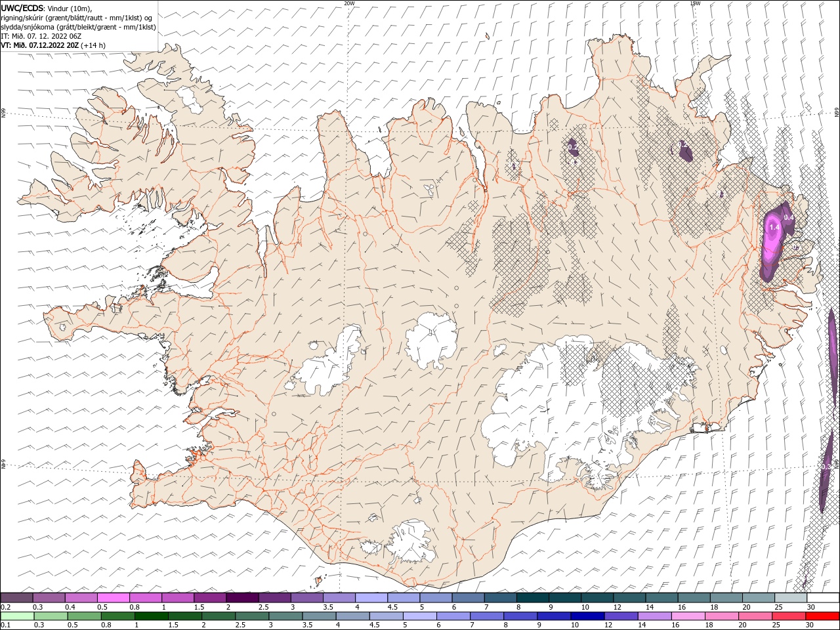Select the pure red swatch ending the lower legend

coord(823,616)
